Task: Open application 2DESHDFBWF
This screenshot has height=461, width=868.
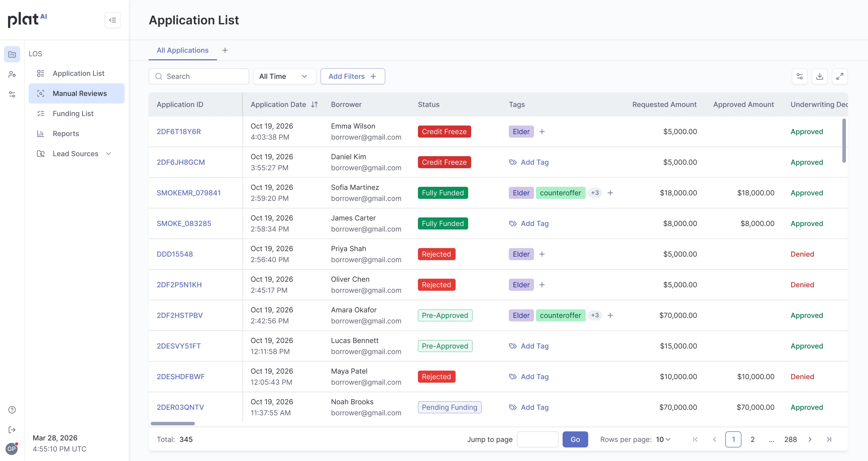Action: [x=180, y=377]
